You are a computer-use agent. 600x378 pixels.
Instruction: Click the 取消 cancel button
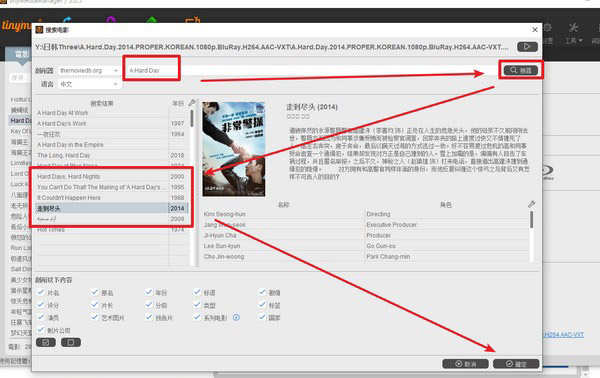(x=465, y=364)
